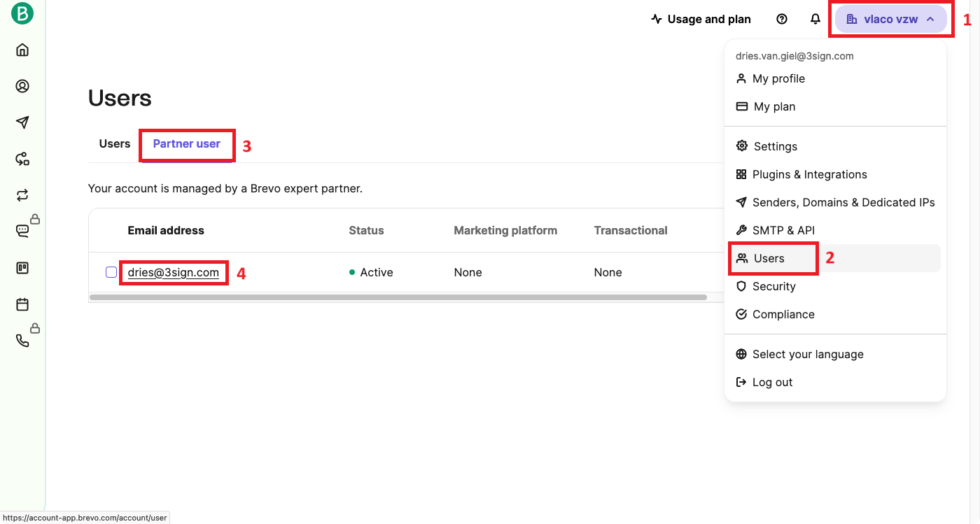Select Users in the account menu
Viewport: 980px width, 524px height.
pyautogui.click(x=835, y=258)
